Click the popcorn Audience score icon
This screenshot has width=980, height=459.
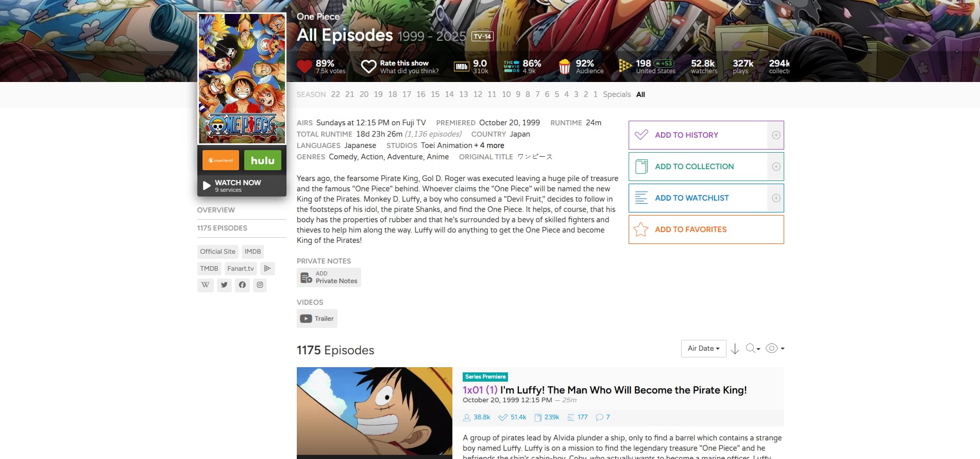point(565,67)
